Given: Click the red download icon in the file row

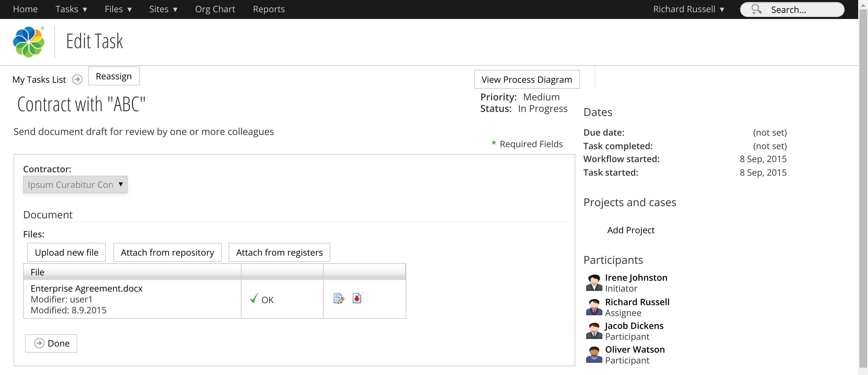Looking at the screenshot, I should click(x=356, y=298).
